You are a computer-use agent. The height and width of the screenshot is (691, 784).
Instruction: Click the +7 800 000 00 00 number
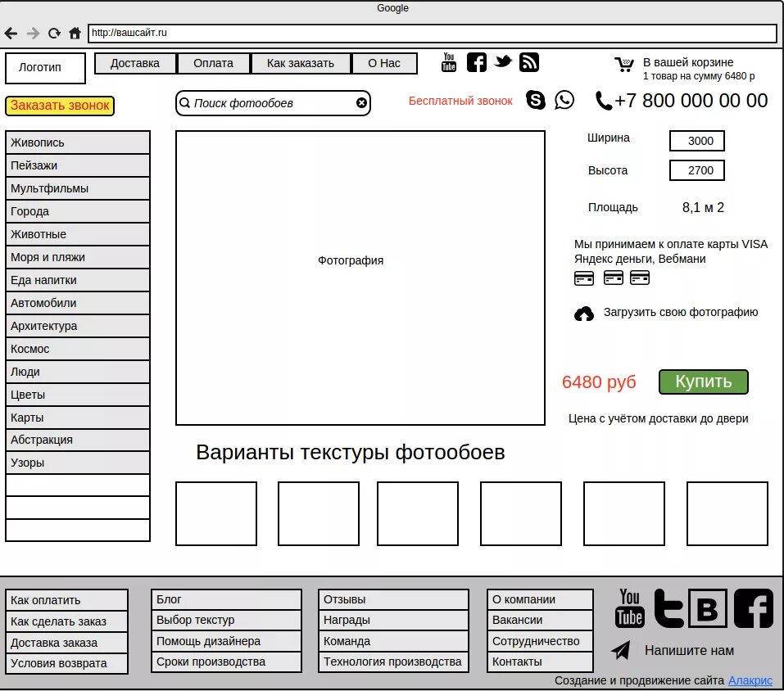coord(691,101)
